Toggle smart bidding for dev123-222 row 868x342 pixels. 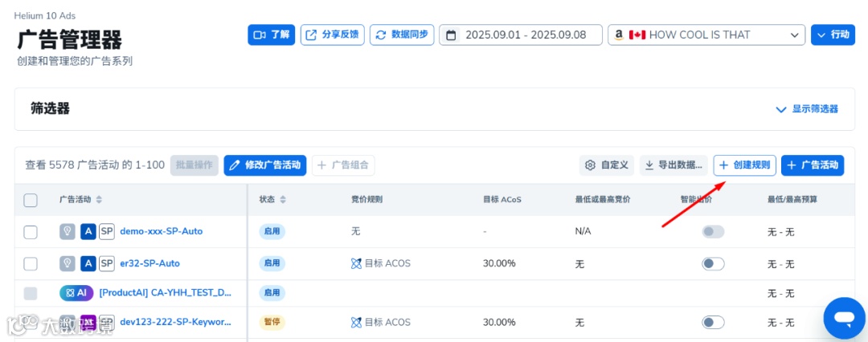click(x=713, y=322)
